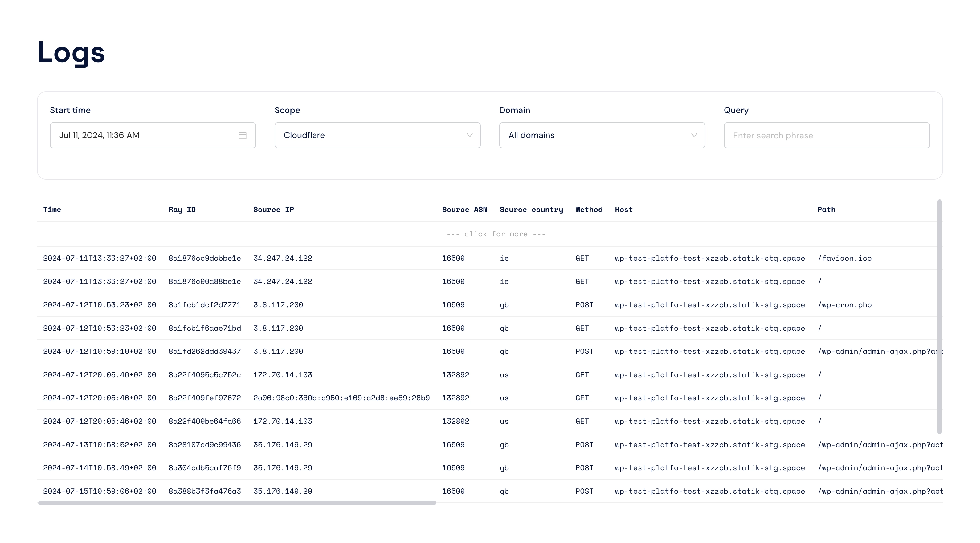Select Ray ID 8a304ddb5caf76f9
This screenshot has width=980, height=543.
click(x=205, y=468)
